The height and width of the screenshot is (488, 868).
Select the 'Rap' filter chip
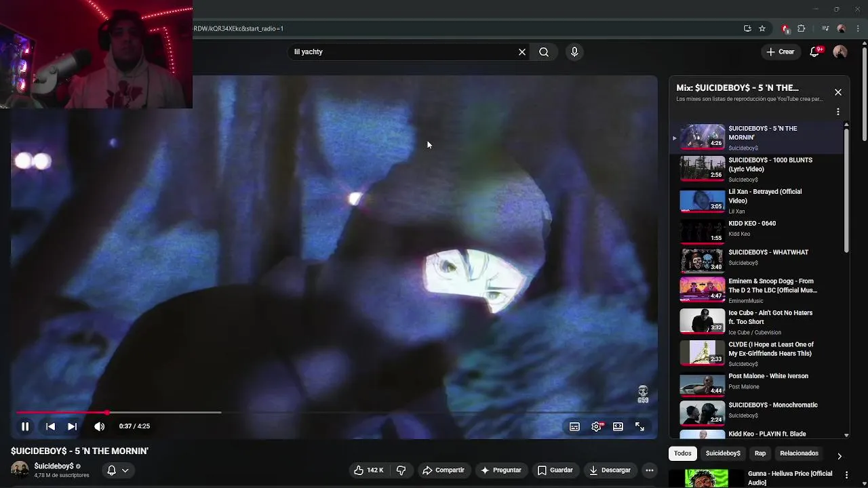(x=760, y=453)
